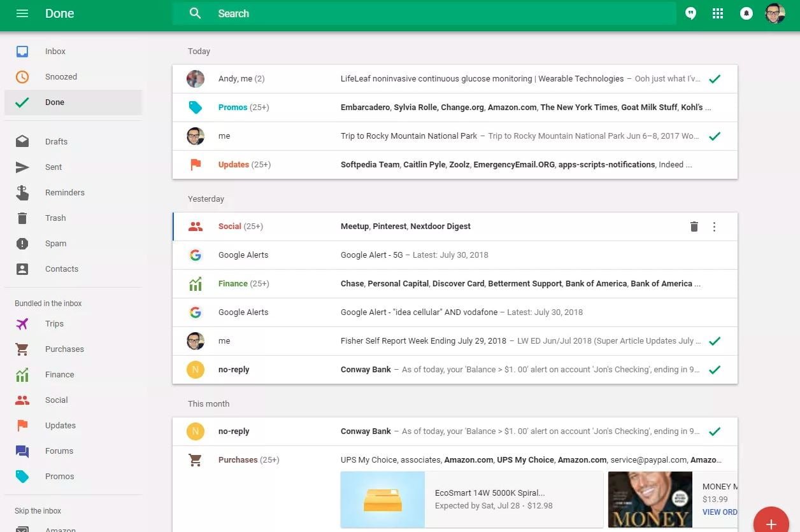800x532 pixels.
Task: Open the account profile avatar
Action: (x=775, y=13)
